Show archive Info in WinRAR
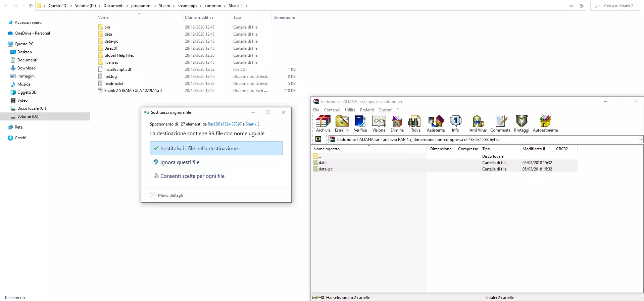 pyautogui.click(x=455, y=123)
